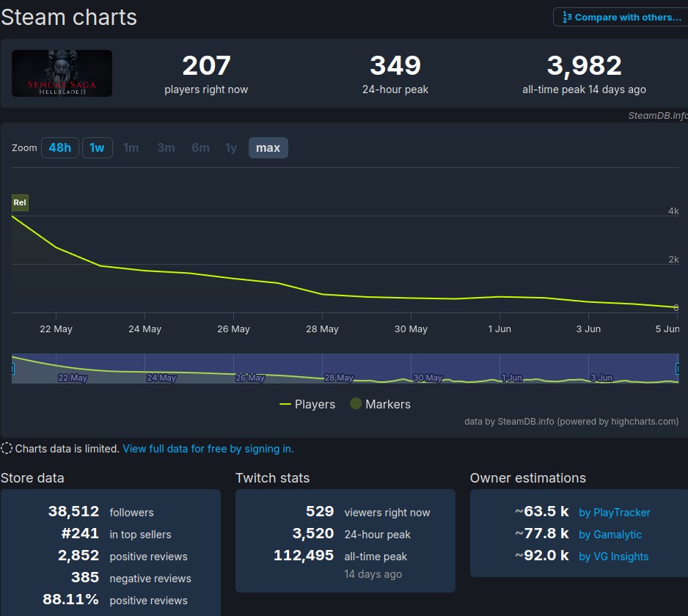Click the 349 24-hour peak figure
Image resolution: width=688 pixels, height=616 pixels.
395,65
